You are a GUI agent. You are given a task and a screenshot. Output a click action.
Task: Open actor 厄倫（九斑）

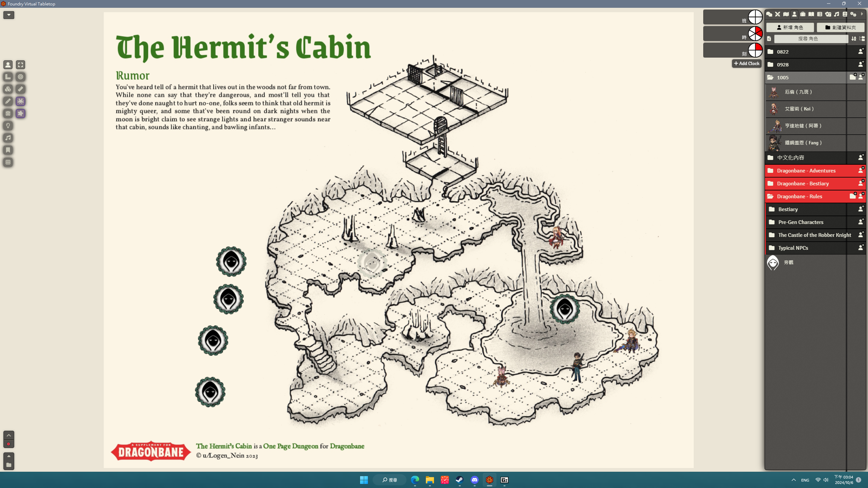click(815, 92)
